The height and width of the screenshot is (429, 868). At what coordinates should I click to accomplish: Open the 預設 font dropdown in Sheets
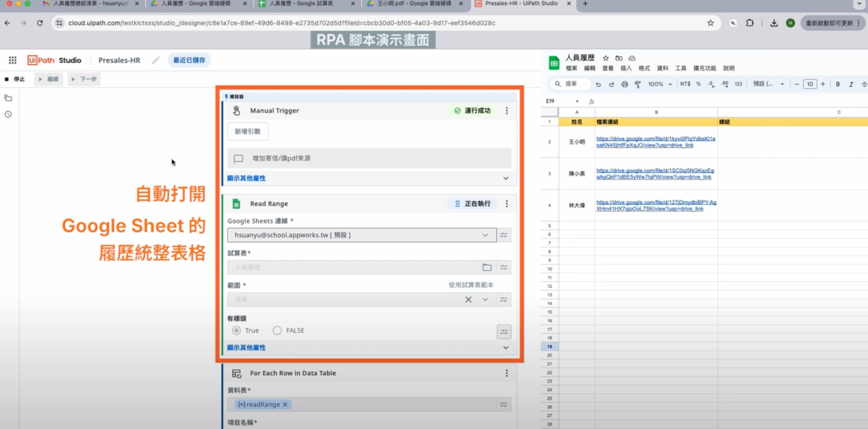click(769, 84)
